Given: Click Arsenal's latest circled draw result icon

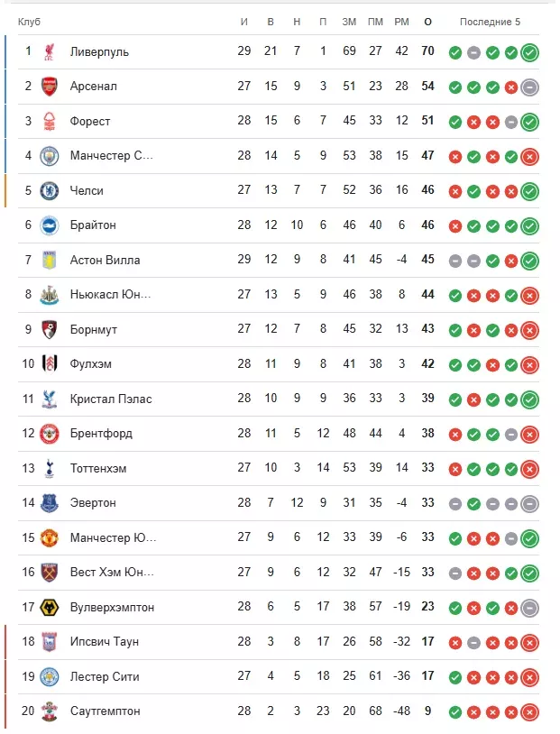Looking at the screenshot, I should coord(529,87).
